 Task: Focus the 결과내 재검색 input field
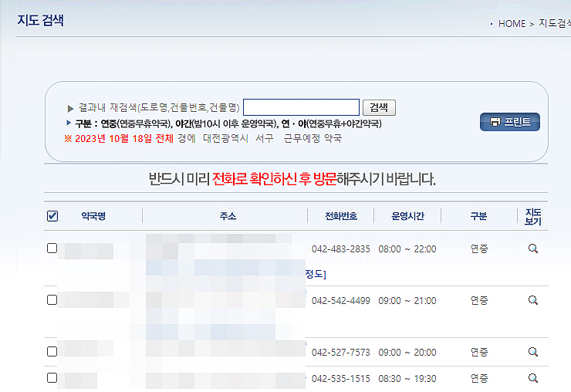coord(301,107)
